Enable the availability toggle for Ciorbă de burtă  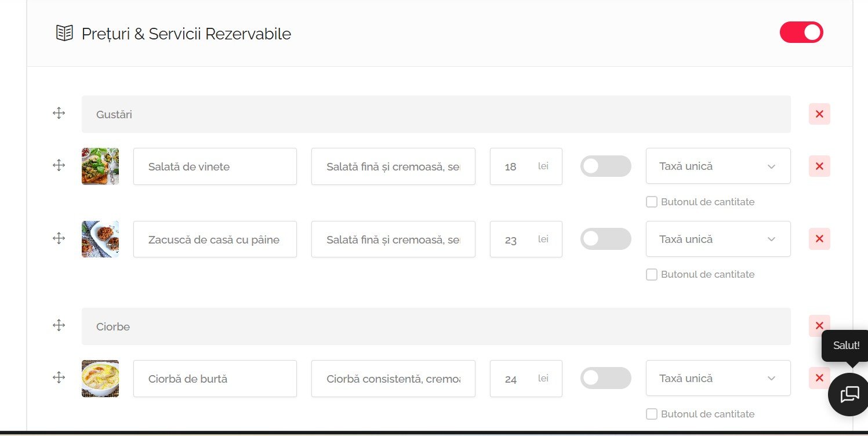pos(605,377)
